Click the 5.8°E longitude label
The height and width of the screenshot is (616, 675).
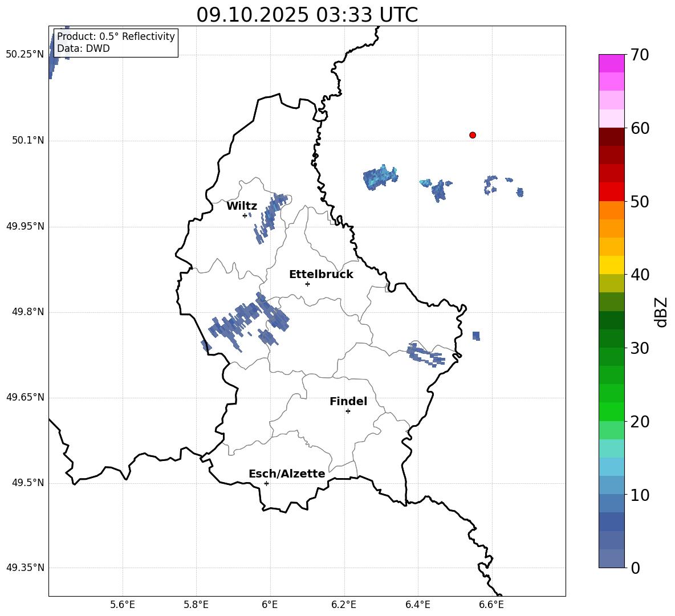point(196,605)
